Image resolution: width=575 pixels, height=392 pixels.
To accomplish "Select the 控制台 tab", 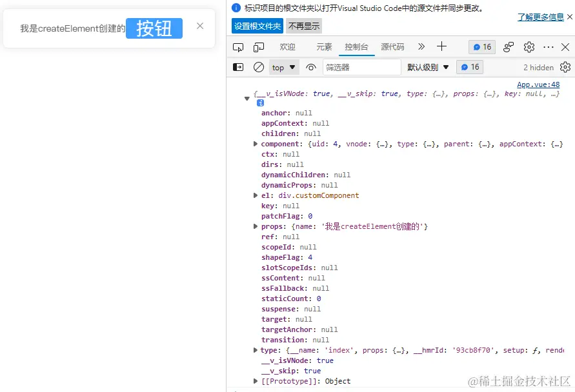I will click(356, 47).
